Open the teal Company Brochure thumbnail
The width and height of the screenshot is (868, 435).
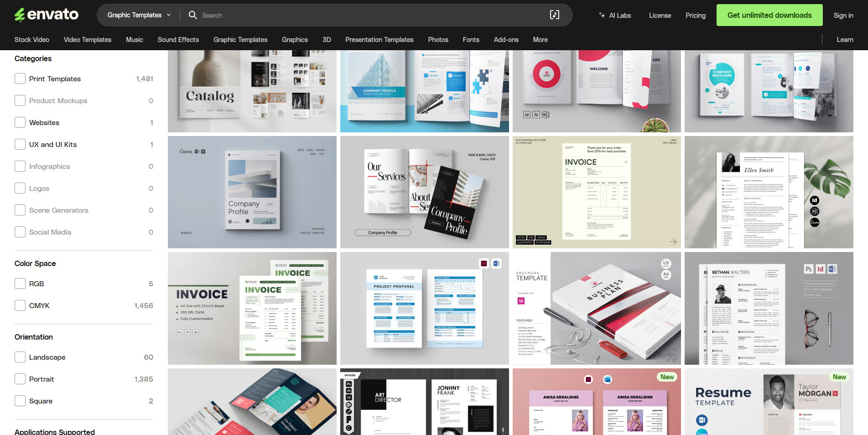point(769,91)
